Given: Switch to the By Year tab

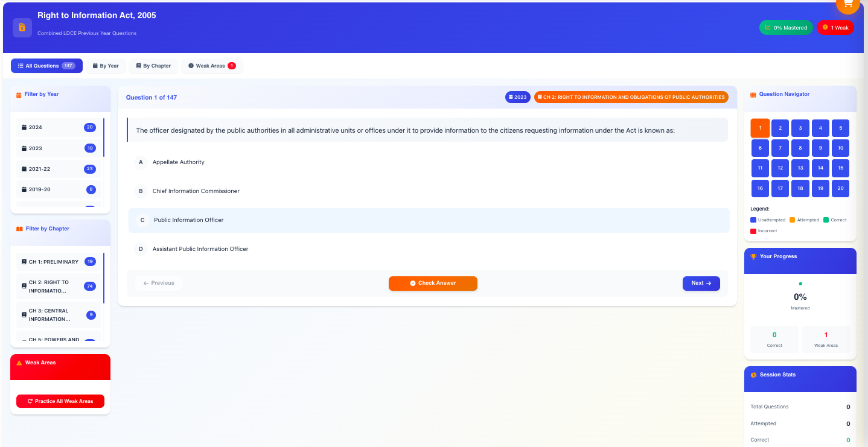Looking at the screenshot, I should coord(106,66).
